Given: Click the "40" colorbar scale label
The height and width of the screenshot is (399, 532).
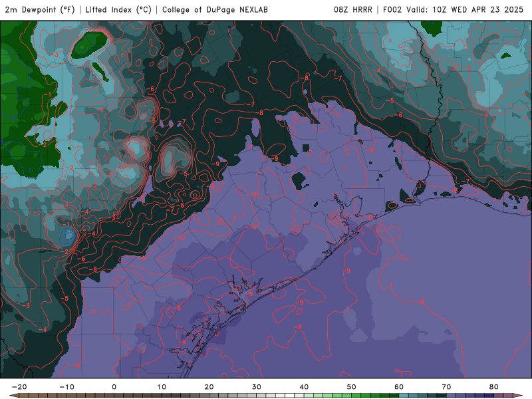Looking at the screenshot, I should tap(304, 387).
